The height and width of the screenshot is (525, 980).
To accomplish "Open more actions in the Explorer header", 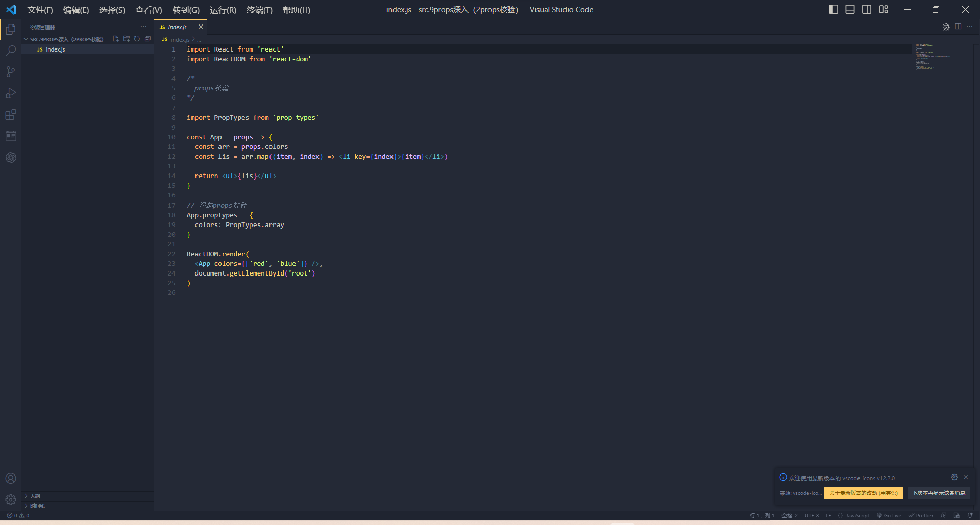I will [x=143, y=27].
